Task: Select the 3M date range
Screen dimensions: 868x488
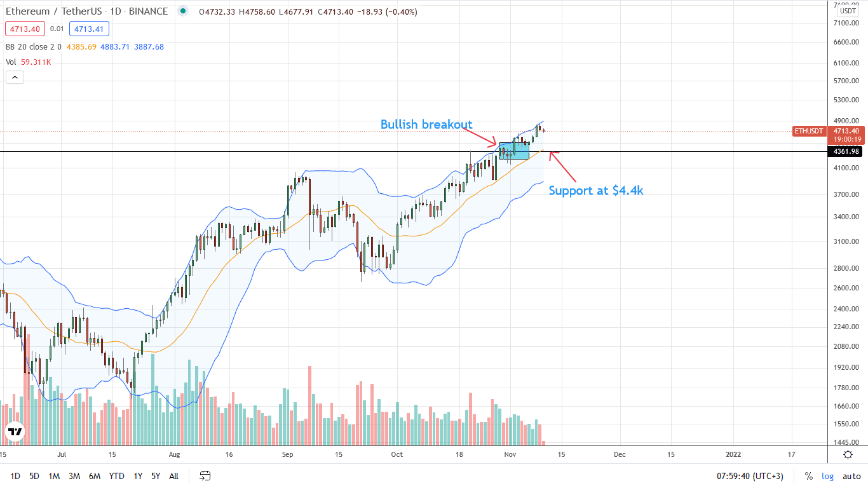Action: pos(74,476)
